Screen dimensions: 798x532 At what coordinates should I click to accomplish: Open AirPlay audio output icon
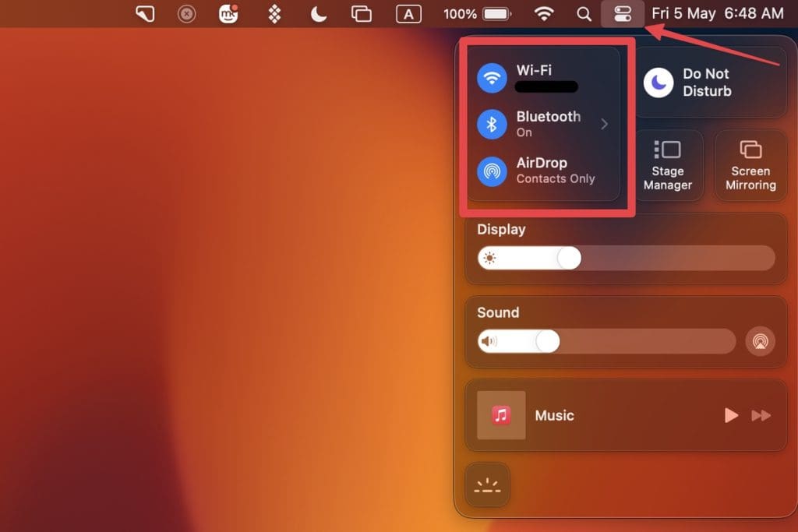[760, 341]
